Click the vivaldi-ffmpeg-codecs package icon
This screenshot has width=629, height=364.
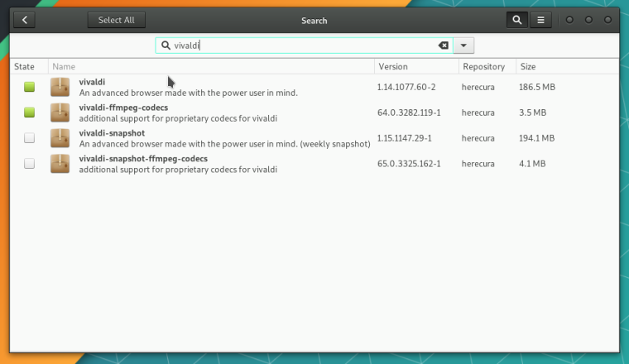(x=60, y=113)
